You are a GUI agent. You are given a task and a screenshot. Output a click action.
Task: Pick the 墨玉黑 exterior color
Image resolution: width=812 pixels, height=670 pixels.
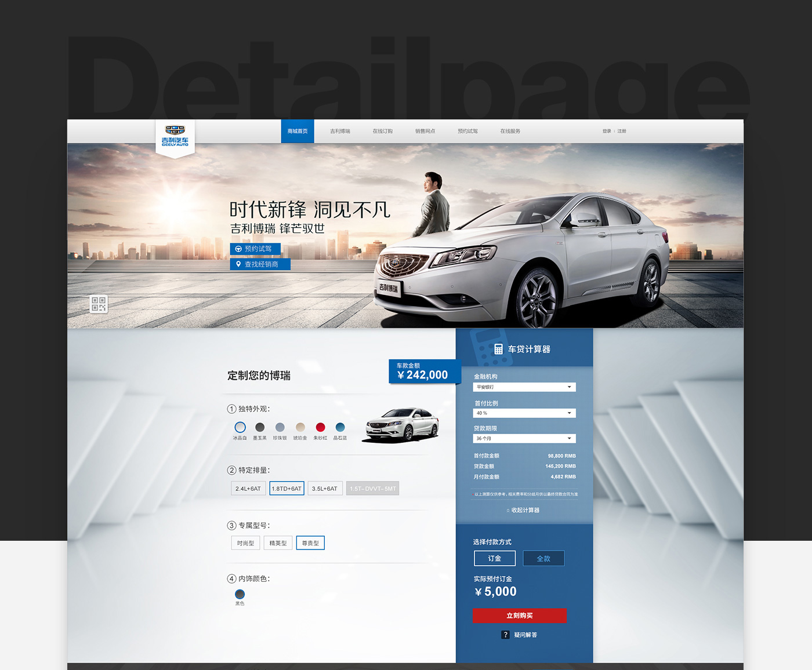click(260, 427)
